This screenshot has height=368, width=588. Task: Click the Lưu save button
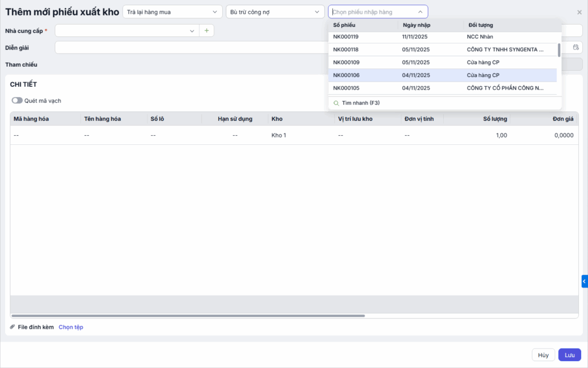[x=569, y=355]
